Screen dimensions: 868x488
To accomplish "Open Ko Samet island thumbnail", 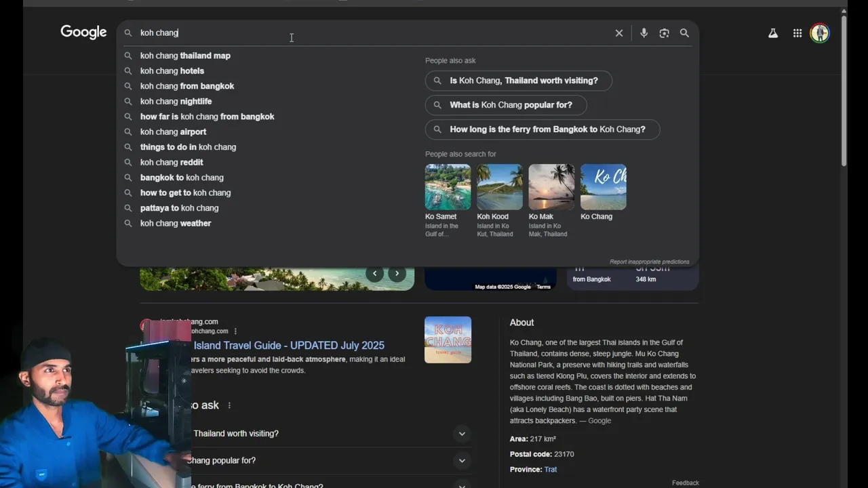I will tap(448, 187).
